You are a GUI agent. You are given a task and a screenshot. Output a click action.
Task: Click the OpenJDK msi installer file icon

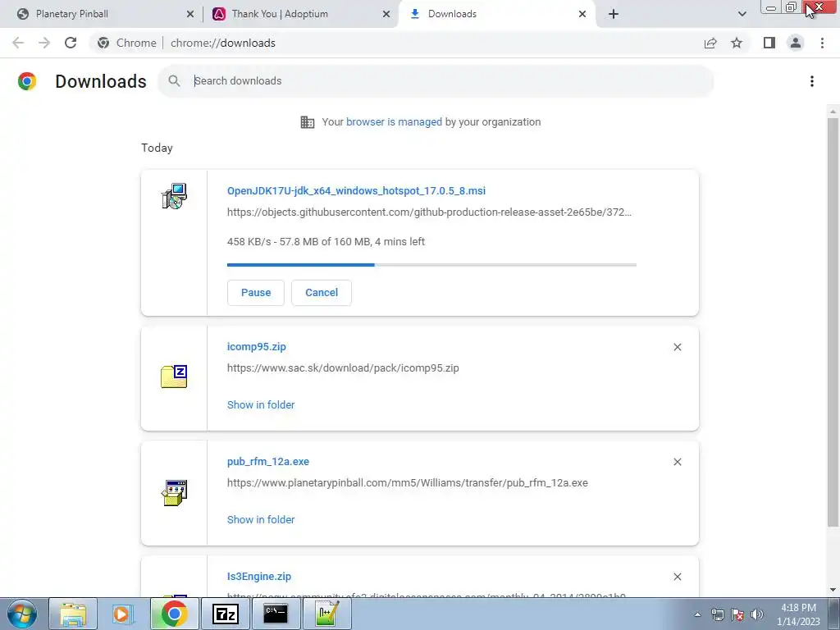click(174, 196)
